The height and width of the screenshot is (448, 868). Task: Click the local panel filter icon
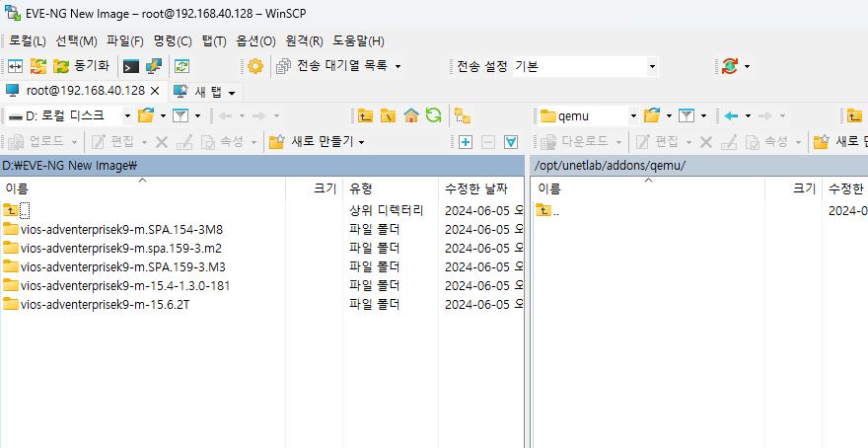(x=181, y=115)
